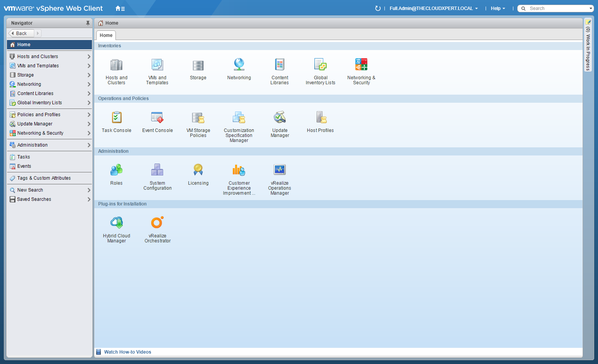Open the Customization Specification Manager icon
598x364 pixels.
(239, 117)
